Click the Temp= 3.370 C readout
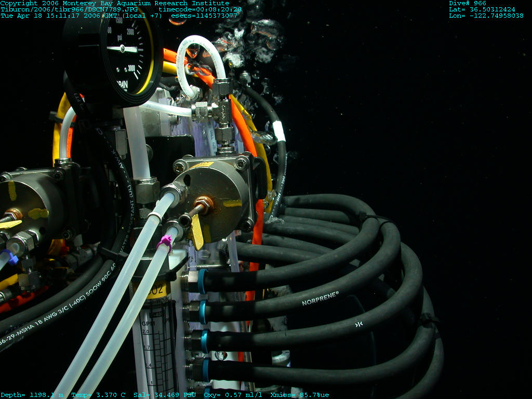 tap(98, 395)
